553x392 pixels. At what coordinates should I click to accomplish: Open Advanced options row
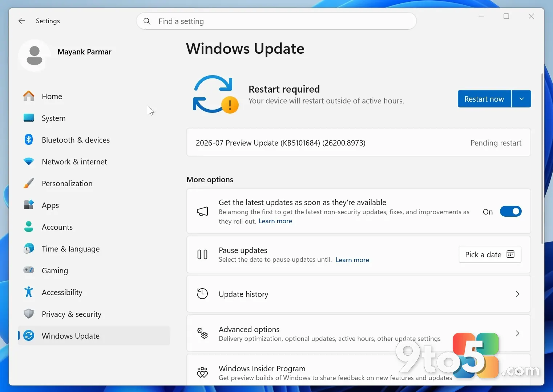(359, 333)
